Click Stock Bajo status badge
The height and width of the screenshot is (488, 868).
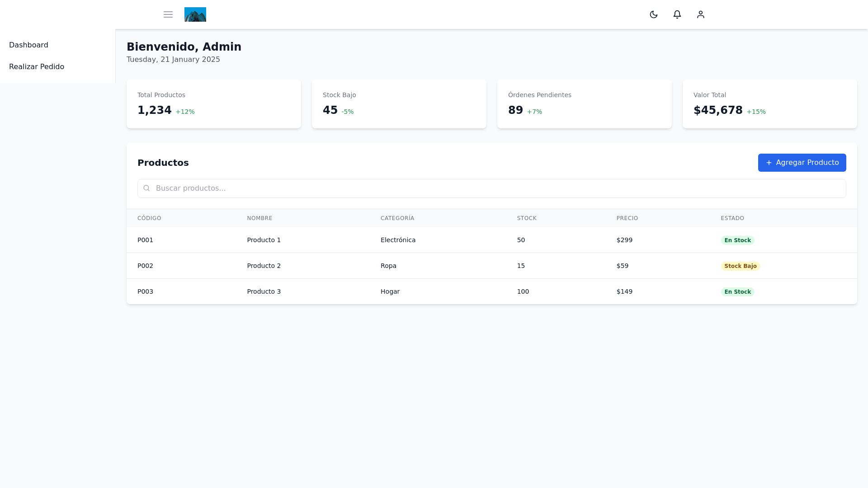(740, 266)
